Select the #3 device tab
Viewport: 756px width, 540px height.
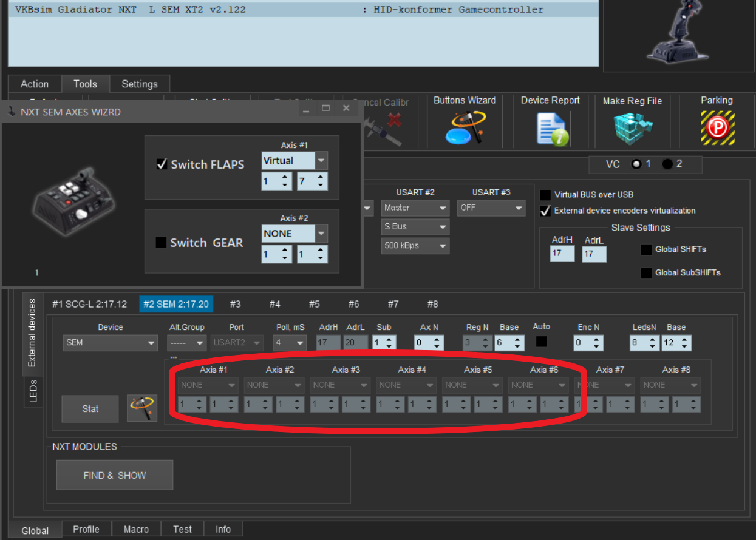pos(236,304)
